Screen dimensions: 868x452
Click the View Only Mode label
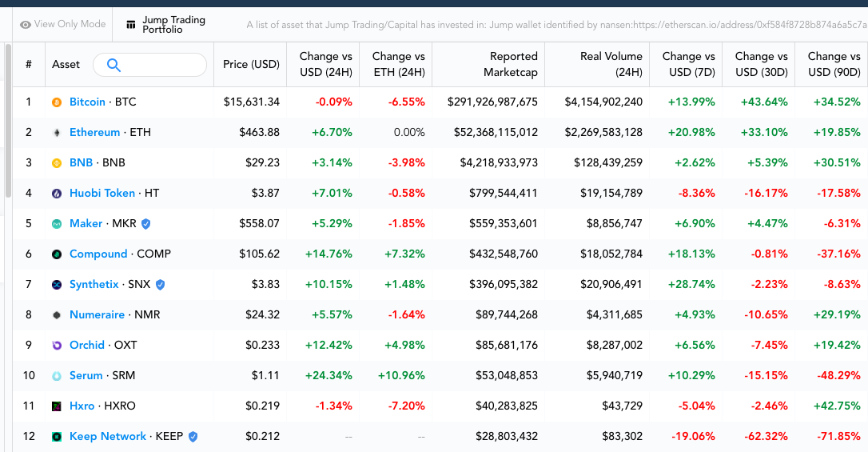tap(70, 24)
